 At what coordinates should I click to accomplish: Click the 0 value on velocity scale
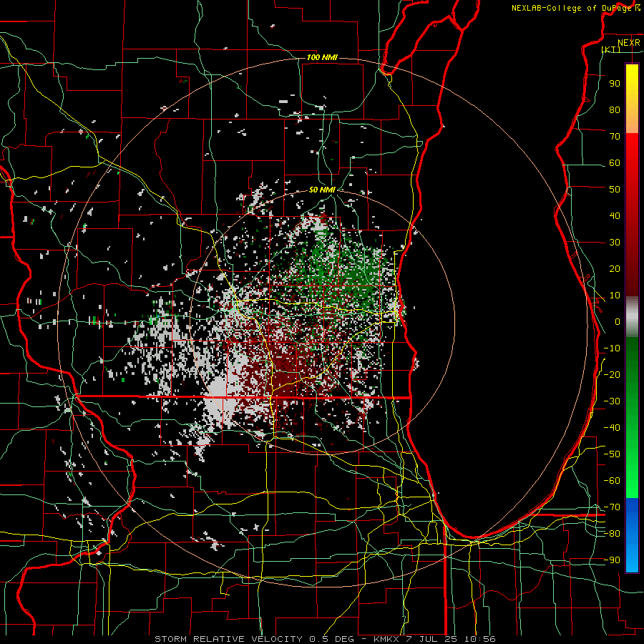pyautogui.click(x=618, y=322)
